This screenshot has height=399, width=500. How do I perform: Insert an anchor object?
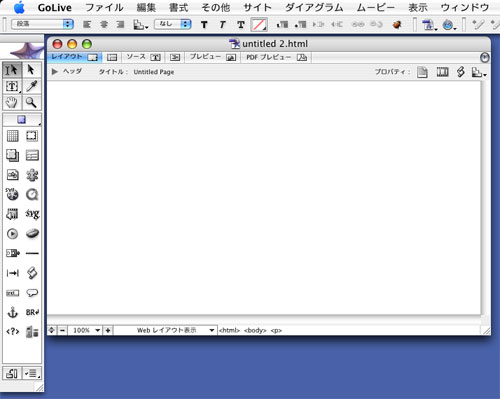pos(12,313)
